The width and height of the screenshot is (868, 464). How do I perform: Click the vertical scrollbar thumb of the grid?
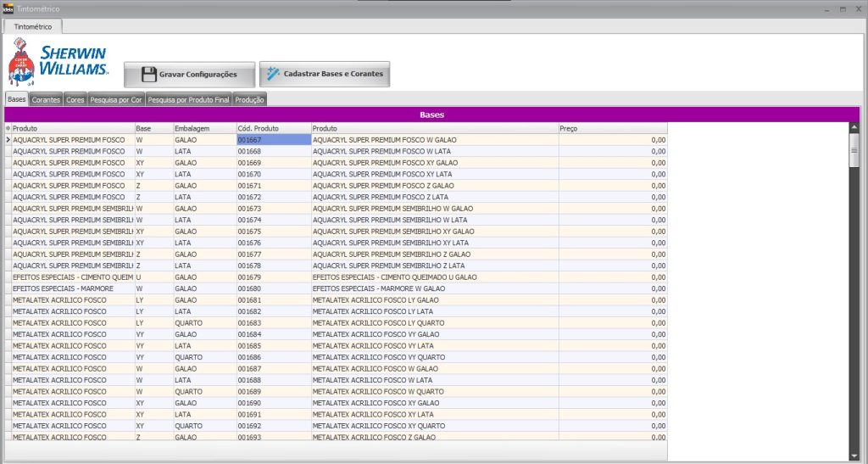(x=854, y=150)
